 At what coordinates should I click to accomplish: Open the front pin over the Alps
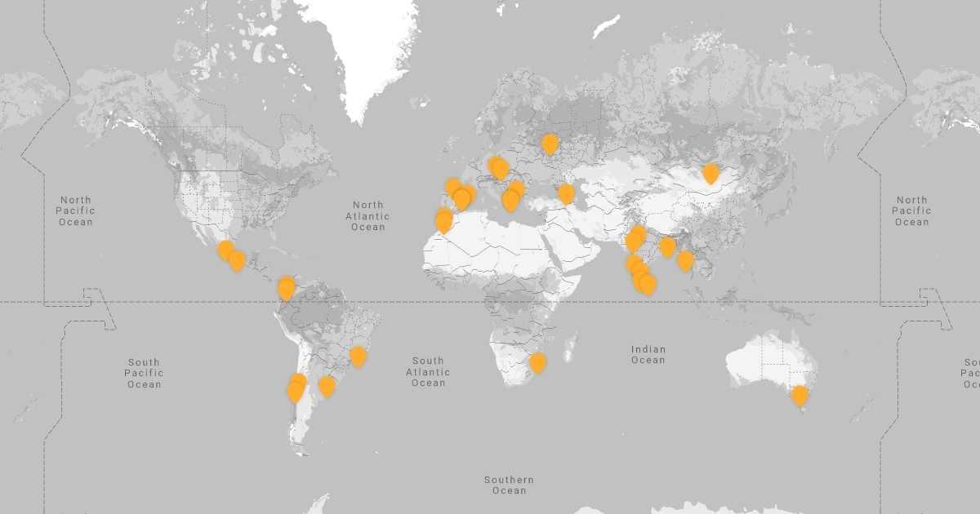click(501, 169)
